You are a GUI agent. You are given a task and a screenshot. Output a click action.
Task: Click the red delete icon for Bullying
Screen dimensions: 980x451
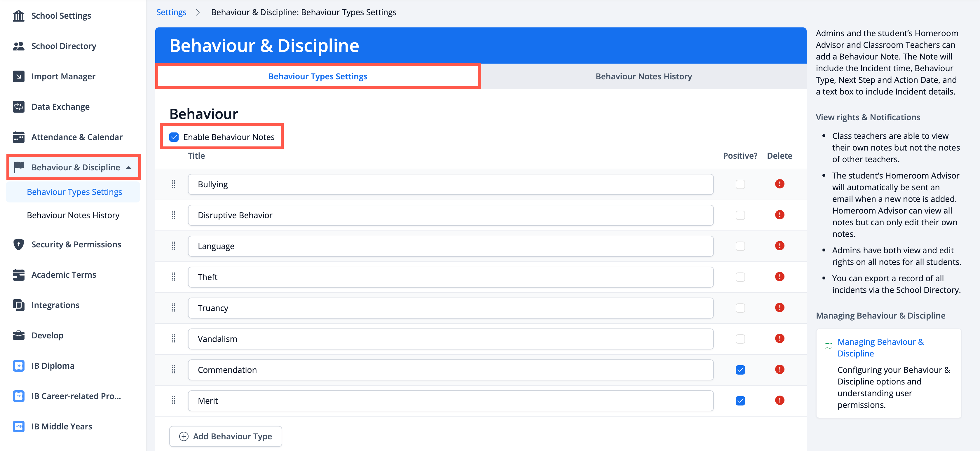point(779,184)
